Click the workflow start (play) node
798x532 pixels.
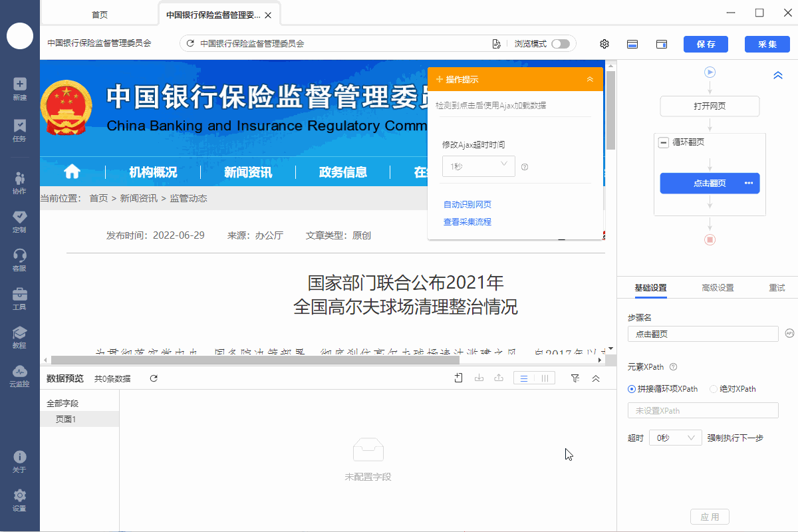click(x=710, y=72)
